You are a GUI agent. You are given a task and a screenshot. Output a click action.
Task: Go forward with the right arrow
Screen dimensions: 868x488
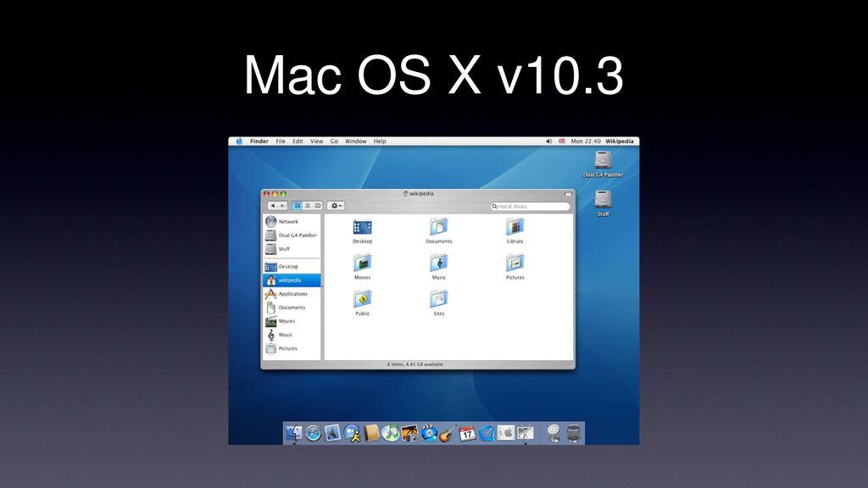pyautogui.click(x=283, y=205)
